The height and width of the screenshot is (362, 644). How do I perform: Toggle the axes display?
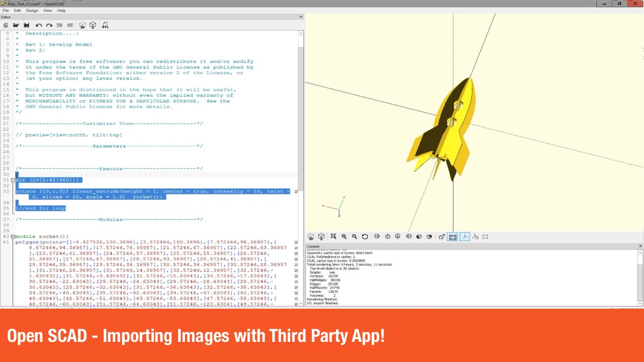465,237
